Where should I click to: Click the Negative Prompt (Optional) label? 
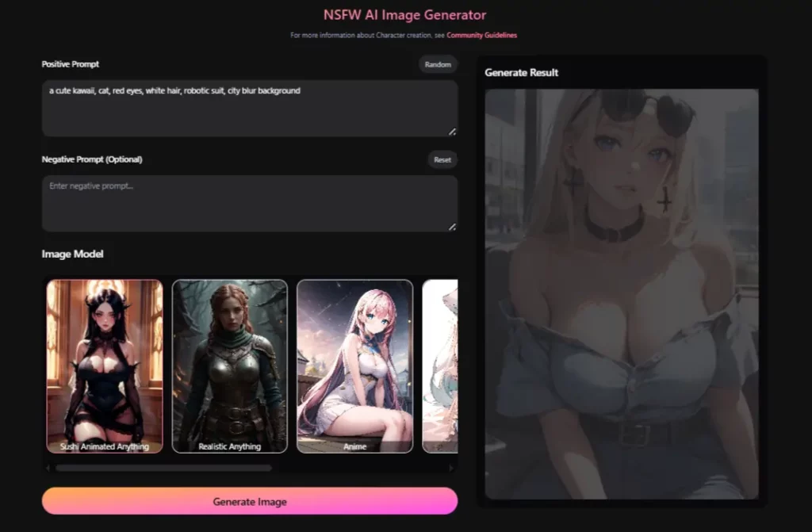pyautogui.click(x=92, y=159)
